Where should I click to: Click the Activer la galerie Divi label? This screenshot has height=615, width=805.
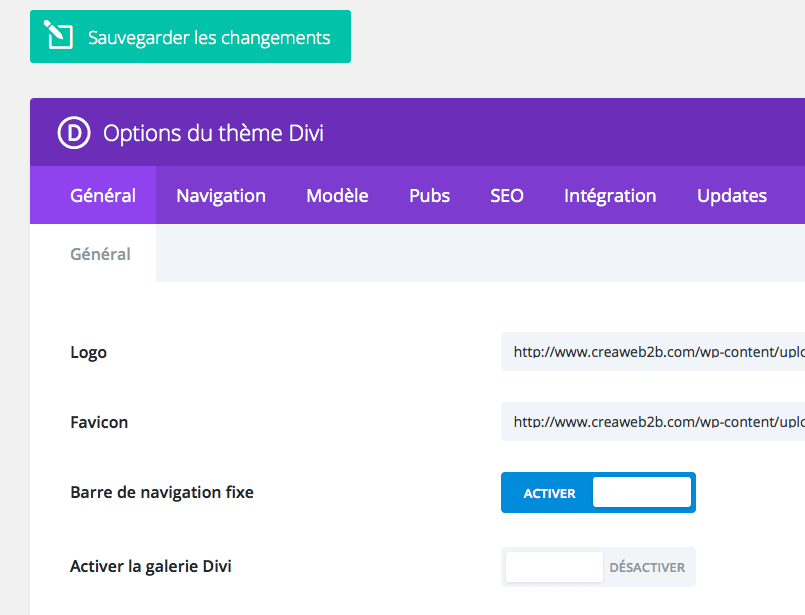[x=150, y=566]
